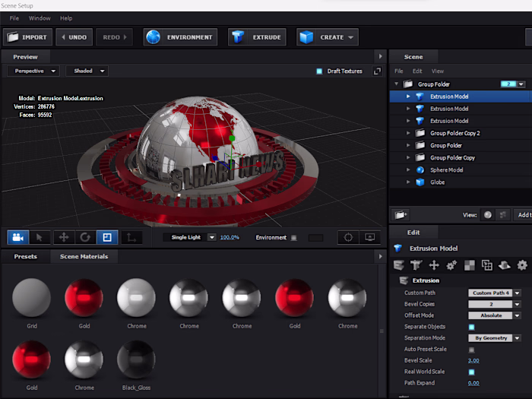Open the replicator grid icon in Edit toolbar

pos(487,265)
